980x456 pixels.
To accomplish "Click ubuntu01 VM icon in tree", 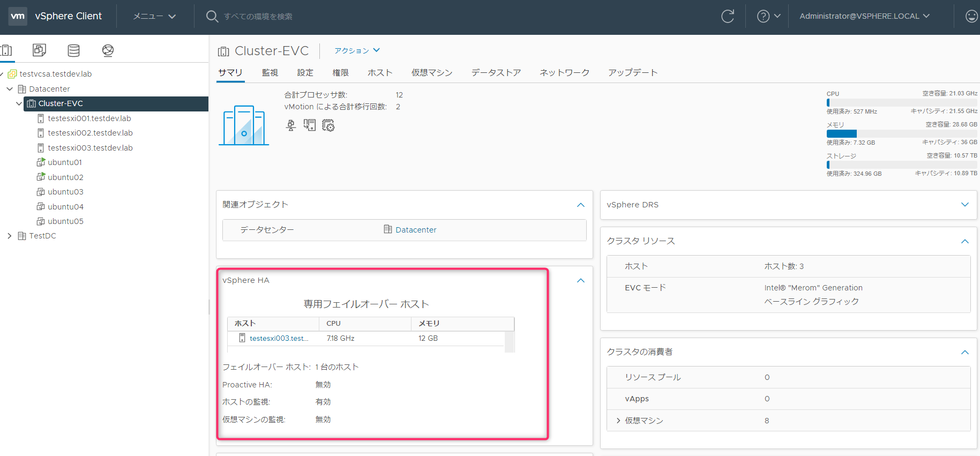I will tap(41, 162).
